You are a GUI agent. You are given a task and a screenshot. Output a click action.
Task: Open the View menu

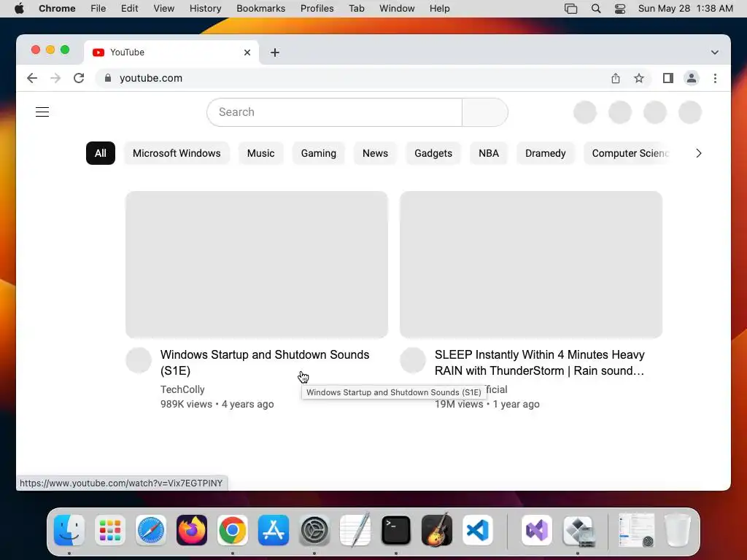click(x=164, y=9)
